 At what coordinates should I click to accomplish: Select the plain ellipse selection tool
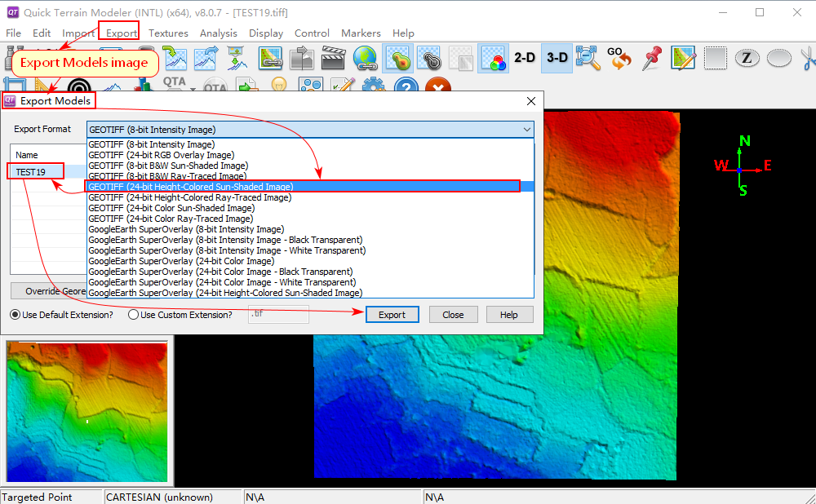(x=779, y=58)
